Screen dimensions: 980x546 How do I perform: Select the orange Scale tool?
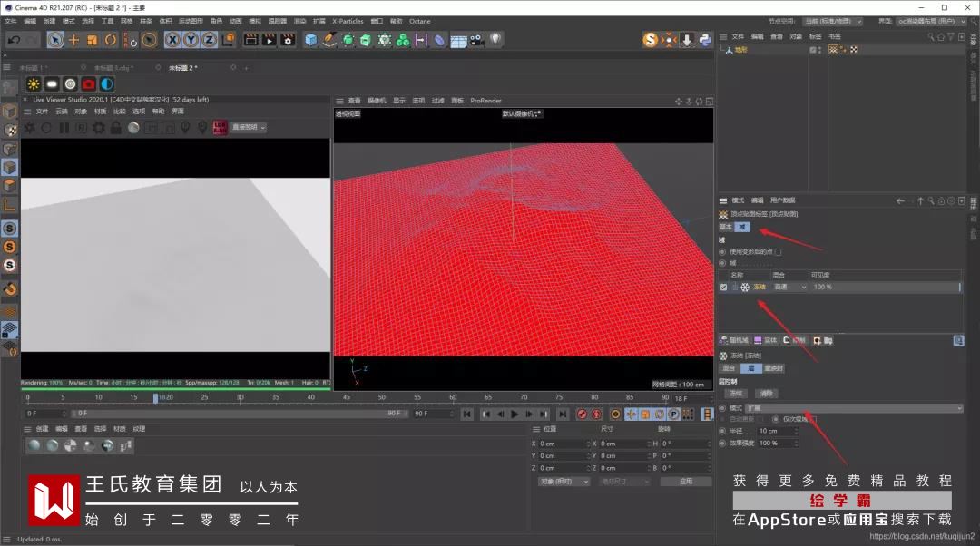pos(92,40)
